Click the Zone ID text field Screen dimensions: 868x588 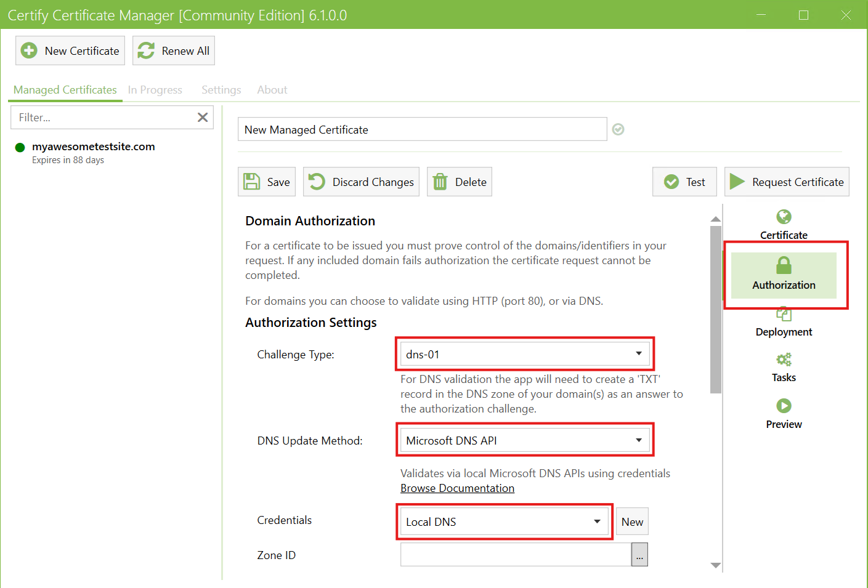tap(516, 555)
